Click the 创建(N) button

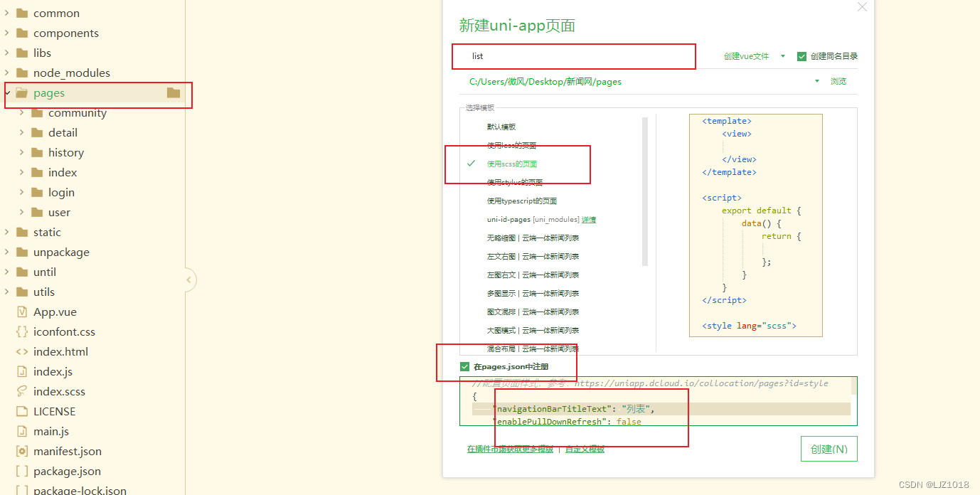[x=829, y=449]
